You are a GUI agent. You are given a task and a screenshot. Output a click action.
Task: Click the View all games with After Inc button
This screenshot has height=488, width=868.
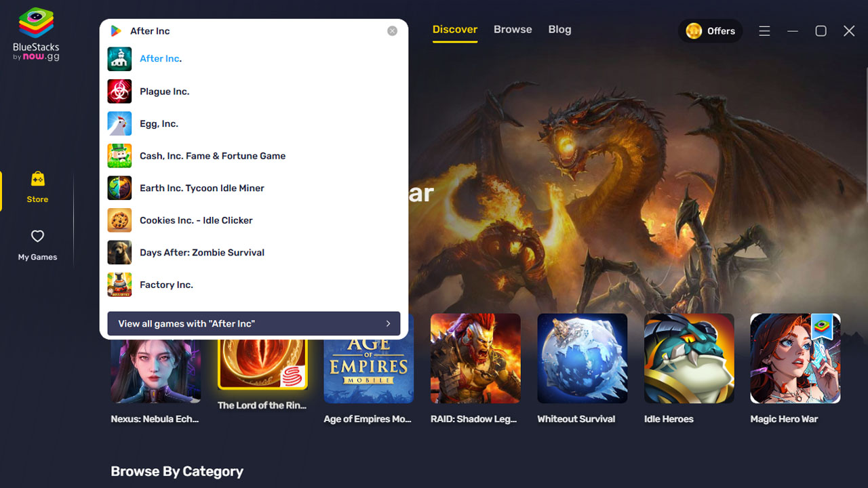(x=253, y=323)
